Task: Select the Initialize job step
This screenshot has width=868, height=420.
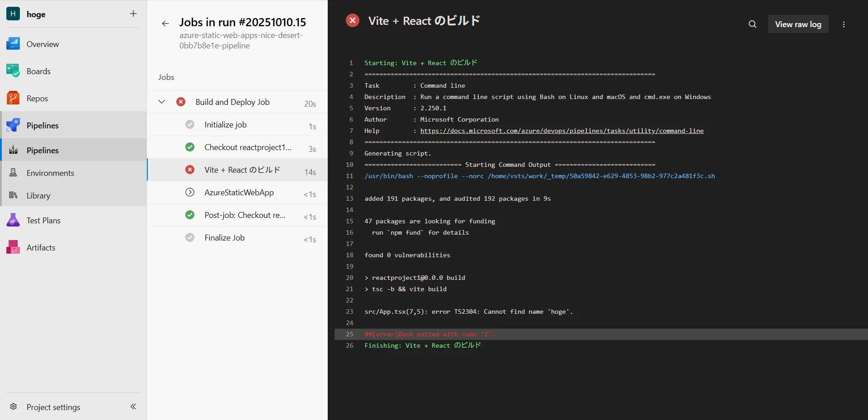Action: pyautogui.click(x=225, y=125)
